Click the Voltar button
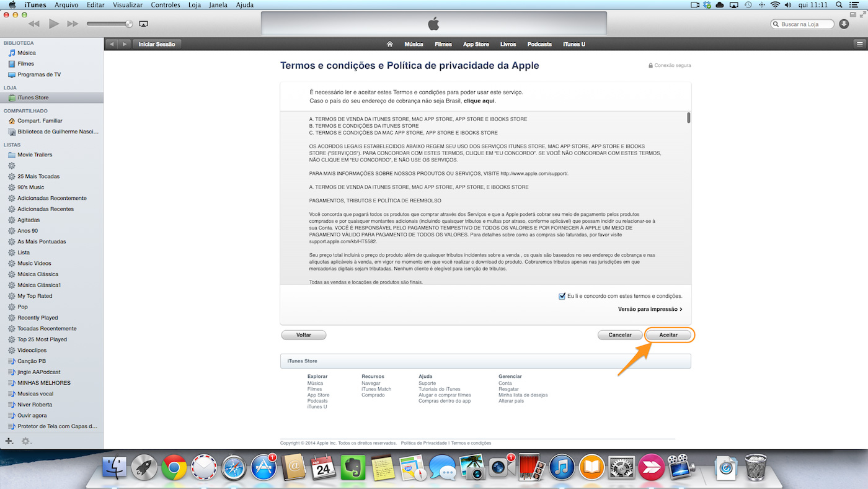 tap(304, 334)
